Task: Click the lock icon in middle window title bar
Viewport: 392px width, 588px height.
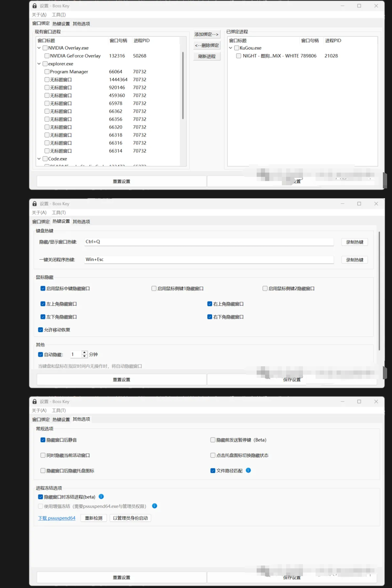Action: tap(35, 203)
